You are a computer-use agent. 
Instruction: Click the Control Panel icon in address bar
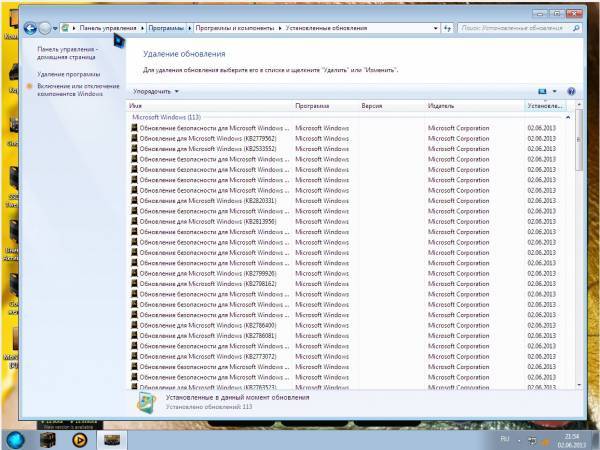coord(65,28)
